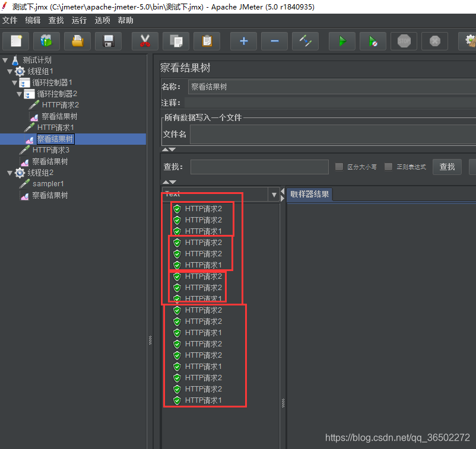Select 测试计划 flask icon in tree
This screenshot has height=449, width=476.
pyautogui.click(x=15, y=60)
